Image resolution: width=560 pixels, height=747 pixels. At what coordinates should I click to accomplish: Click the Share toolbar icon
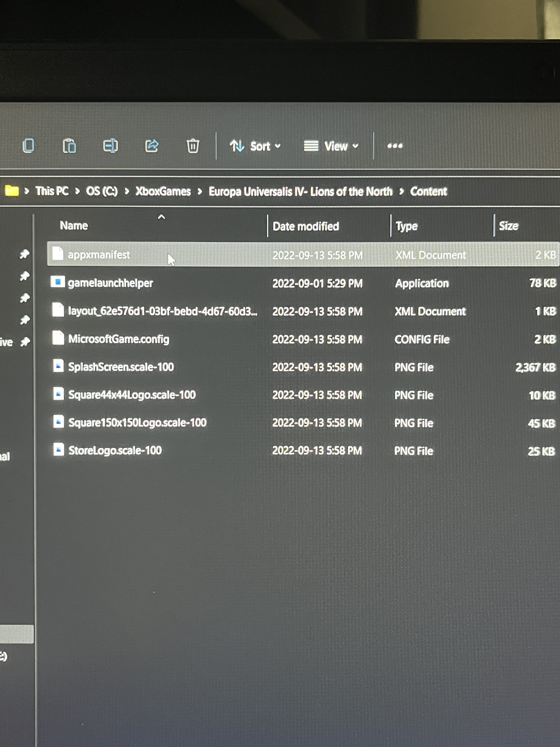151,146
